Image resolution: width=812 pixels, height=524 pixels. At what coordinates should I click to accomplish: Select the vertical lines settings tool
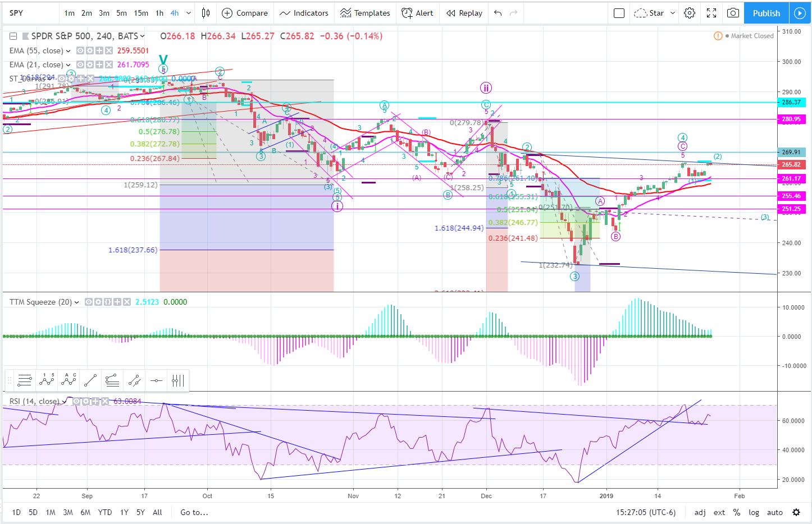coord(178,381)
